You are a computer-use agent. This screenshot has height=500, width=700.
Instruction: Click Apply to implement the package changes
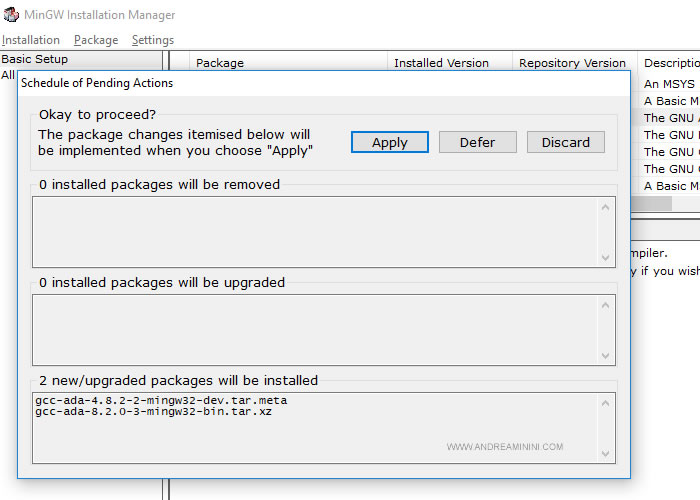[x=389, y=142]
